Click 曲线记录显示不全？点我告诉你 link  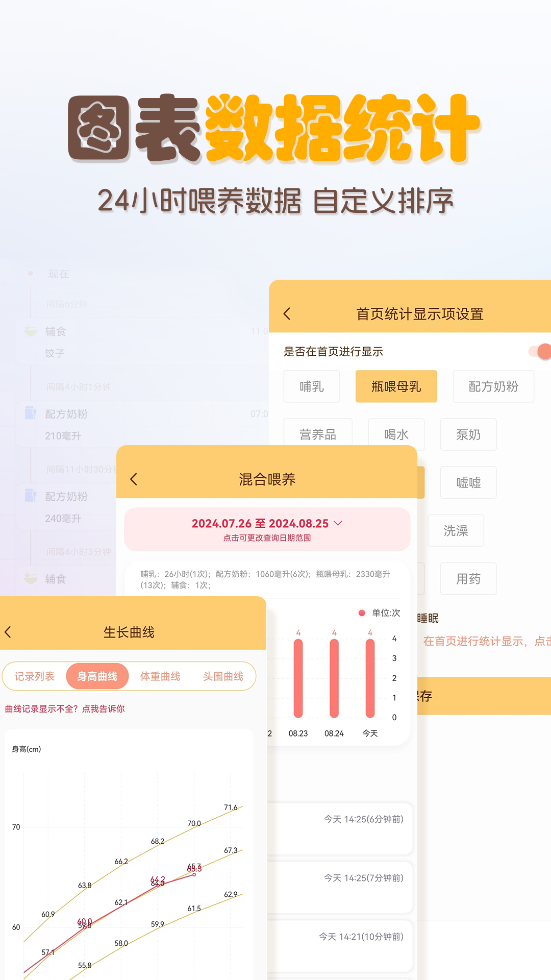pyautogui.click(x=65, y=709)
